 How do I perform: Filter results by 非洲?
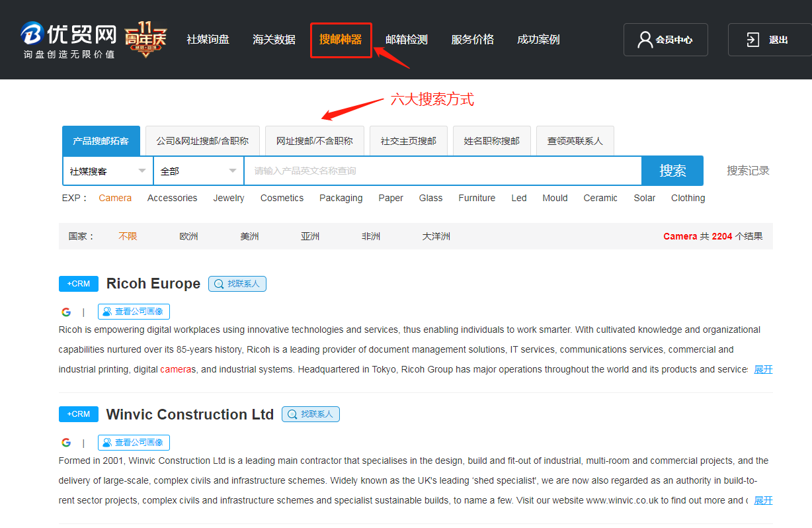coord(371,236)
